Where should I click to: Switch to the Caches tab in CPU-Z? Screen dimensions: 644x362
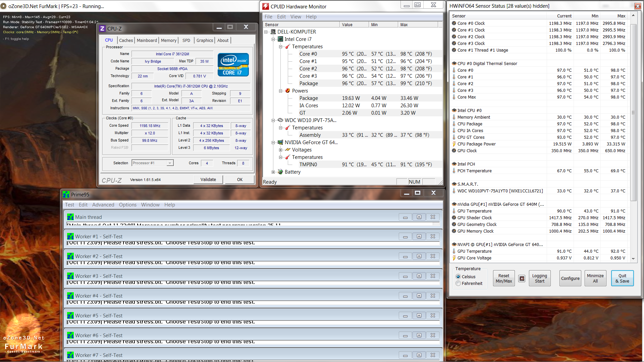click(126, 40)
